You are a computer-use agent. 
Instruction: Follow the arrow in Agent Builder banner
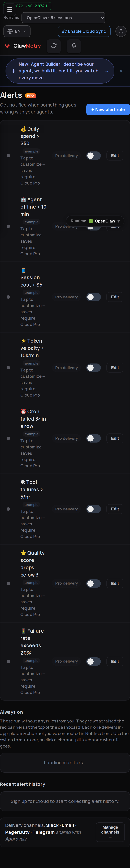[x=107, y=71]
